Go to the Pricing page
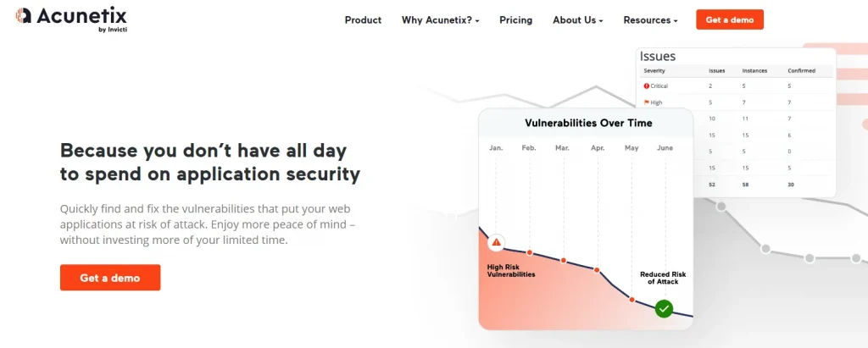The height and width of the screenshot is (348, 868). point(516,20)
